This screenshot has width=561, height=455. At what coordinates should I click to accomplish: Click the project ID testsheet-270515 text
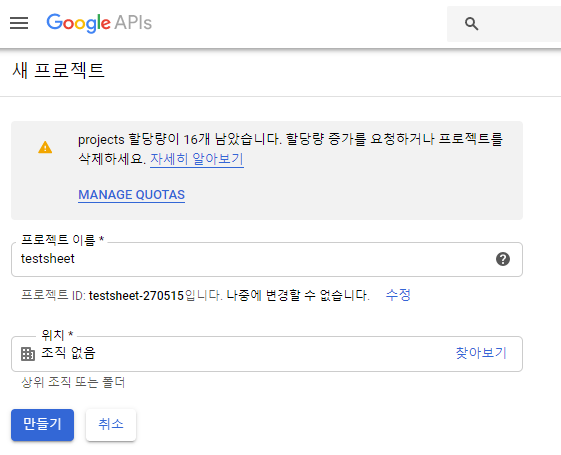[136, 296]
